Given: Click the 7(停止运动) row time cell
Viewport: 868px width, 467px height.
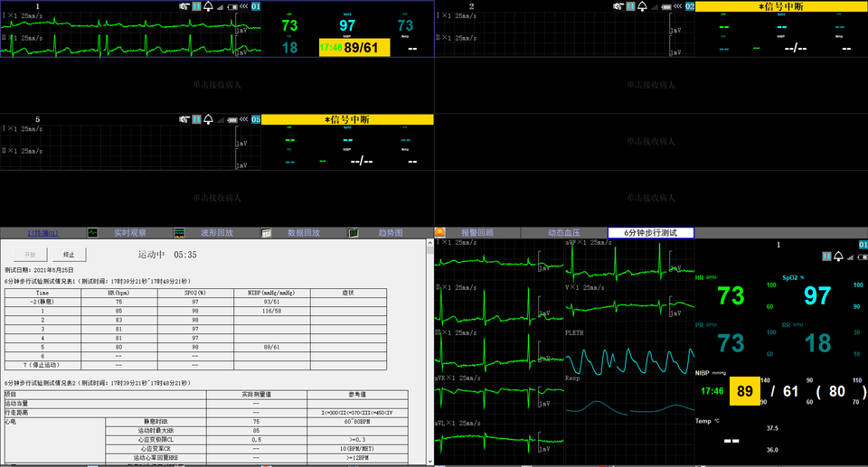Looking at the screenshot, I should point(42,365).
